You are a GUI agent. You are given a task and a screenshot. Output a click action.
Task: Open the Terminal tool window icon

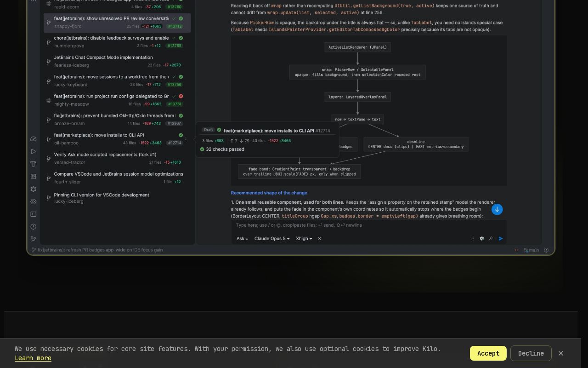(33, 214)
